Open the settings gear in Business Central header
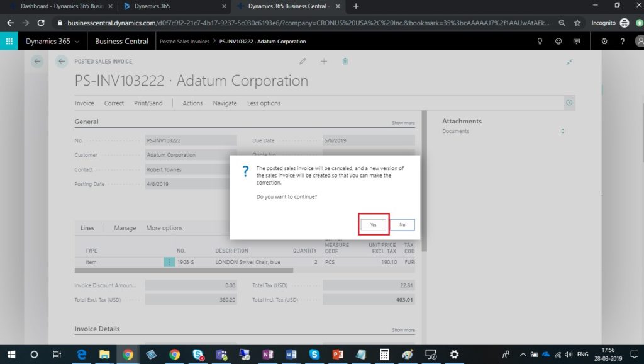Image resolution: width=644 pixels, height=364 pixels. click(x=604, y=41)
